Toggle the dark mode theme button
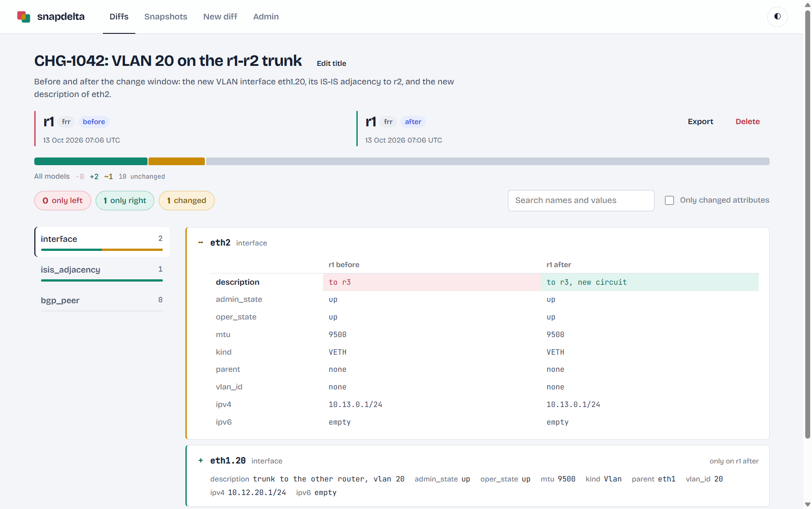The width and height of the screenshot is (812, 509). click(x=777, y=17)
